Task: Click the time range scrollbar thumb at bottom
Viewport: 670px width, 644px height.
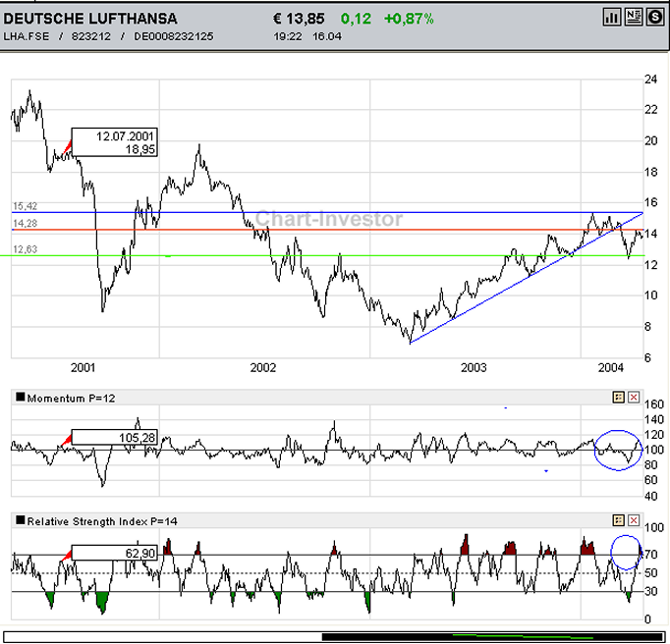Action: [492, 637]
